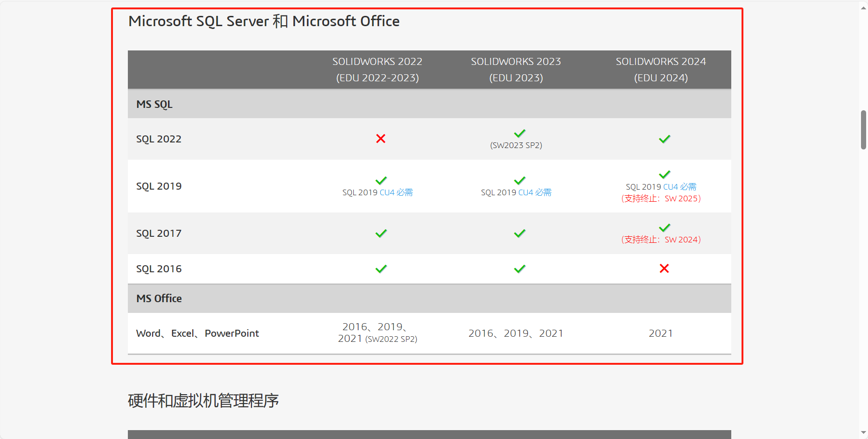Click the green check for SQL 2022 under SOLIDWORKS 2024
The height and width of the screenshot is (439, 868).
click(x=664, y=139)
